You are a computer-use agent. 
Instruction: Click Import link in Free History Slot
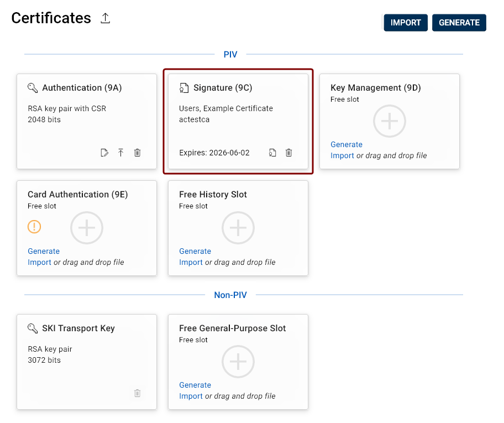[x=191, y=262]
